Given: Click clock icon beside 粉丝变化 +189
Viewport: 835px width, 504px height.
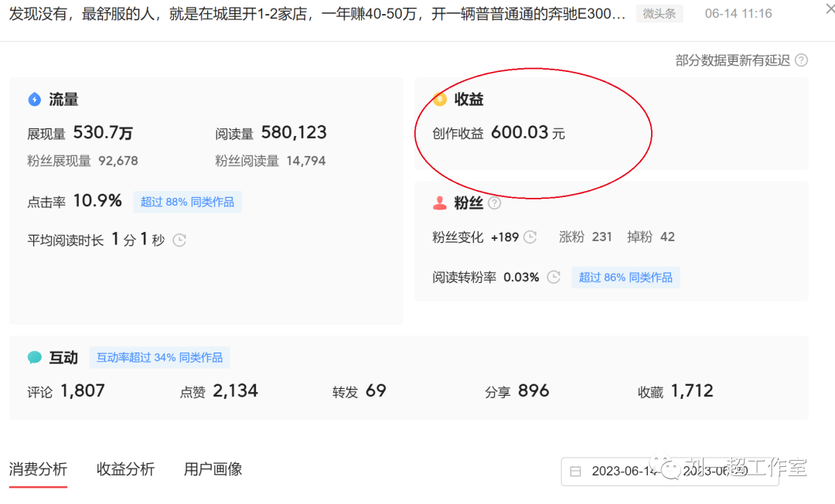Looking at the screenshot, I should (x=530, y=237).
